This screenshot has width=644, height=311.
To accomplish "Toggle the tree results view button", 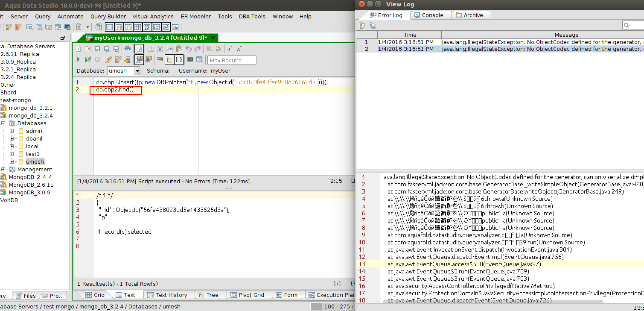I will click(169, 60).
